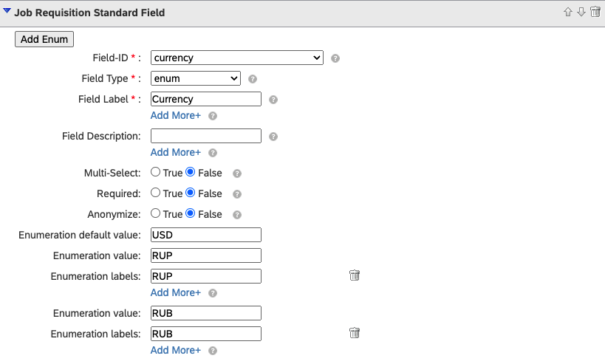Set Multi-Select to True
This screenshot has height=364, width=605.
click(155, 172)
